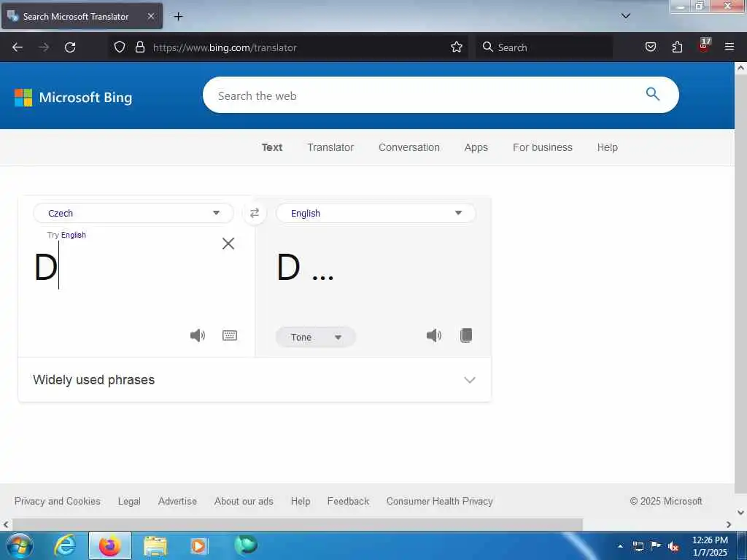Open the Conversation menu item
This screenshot has width=747, height=560.
(409, 147)
